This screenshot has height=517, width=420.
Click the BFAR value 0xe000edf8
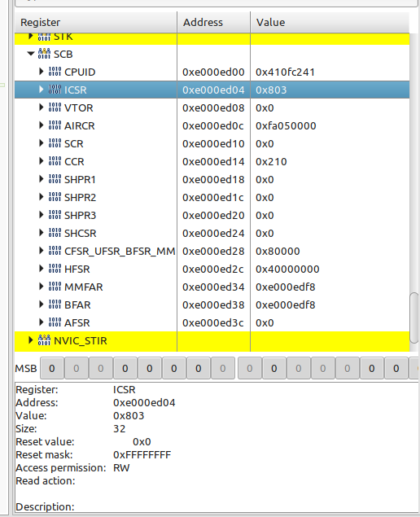pos(286,305)
